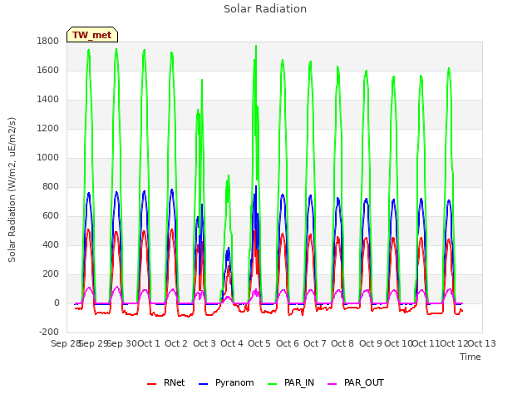Image resolution: width=532 pixels, height=399 pixels.
Task: Click the Solar Radiation y-axis label
Action: tap(12, 190)
